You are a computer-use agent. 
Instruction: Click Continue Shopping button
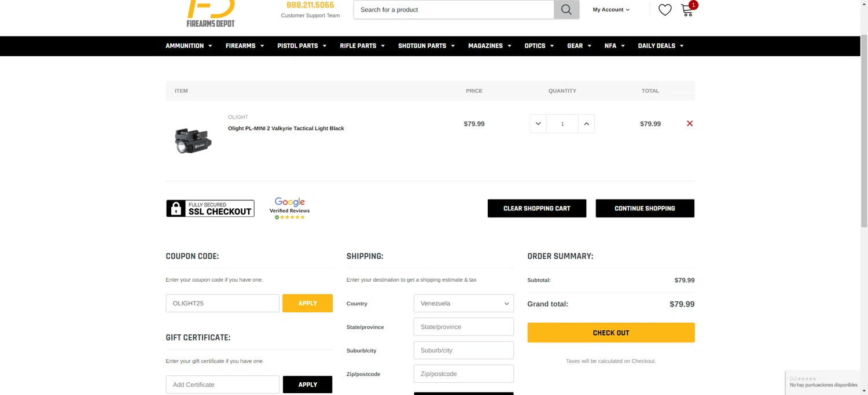[x=645, y=208]
